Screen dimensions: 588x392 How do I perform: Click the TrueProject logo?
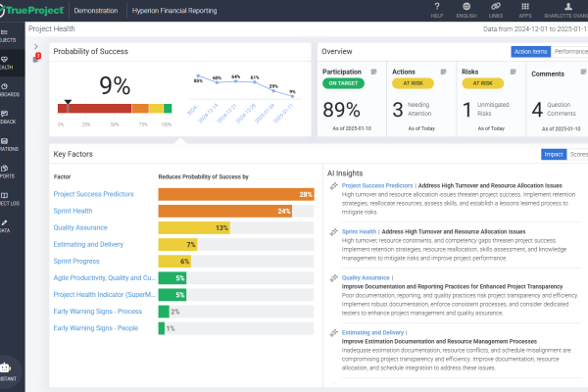pyautogui.click(x=31, y=10)
